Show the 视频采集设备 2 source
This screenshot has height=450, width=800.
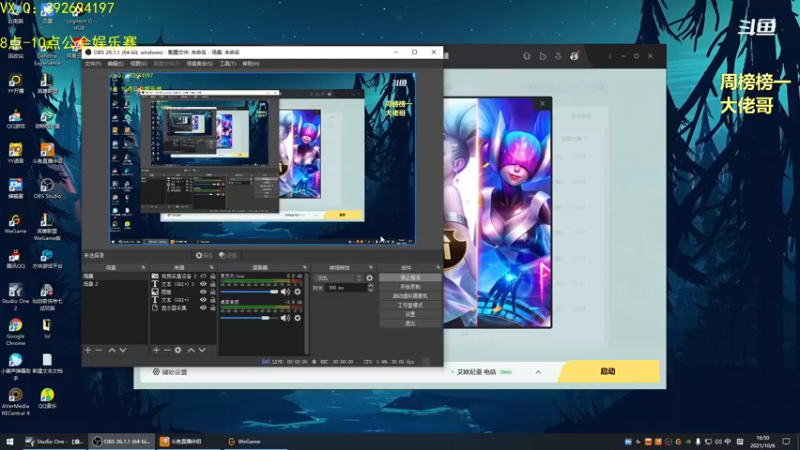203,276
